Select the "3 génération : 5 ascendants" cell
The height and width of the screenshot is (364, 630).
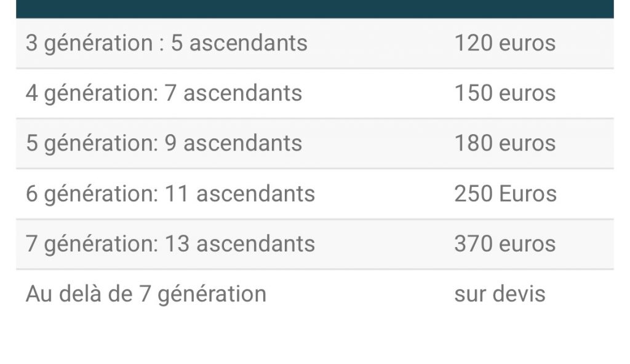coord(166,43)
